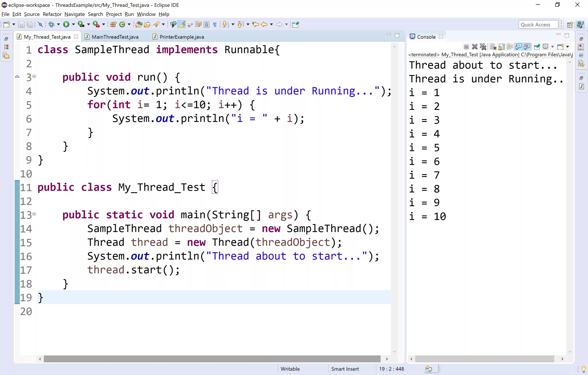The width and height of the screenshot is (588, 375).
Task: Switch to the MainThreadTest.java tab
Action: click(x=114, y=37)
